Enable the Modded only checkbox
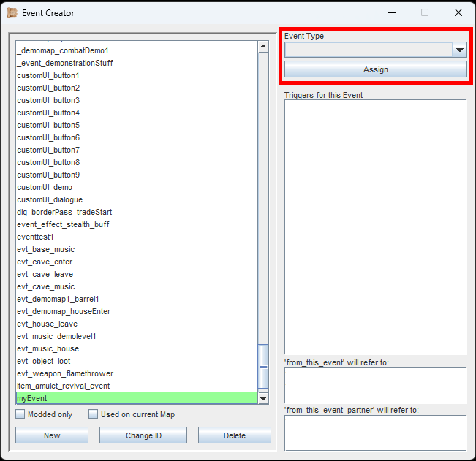 [x=20, y=414]
